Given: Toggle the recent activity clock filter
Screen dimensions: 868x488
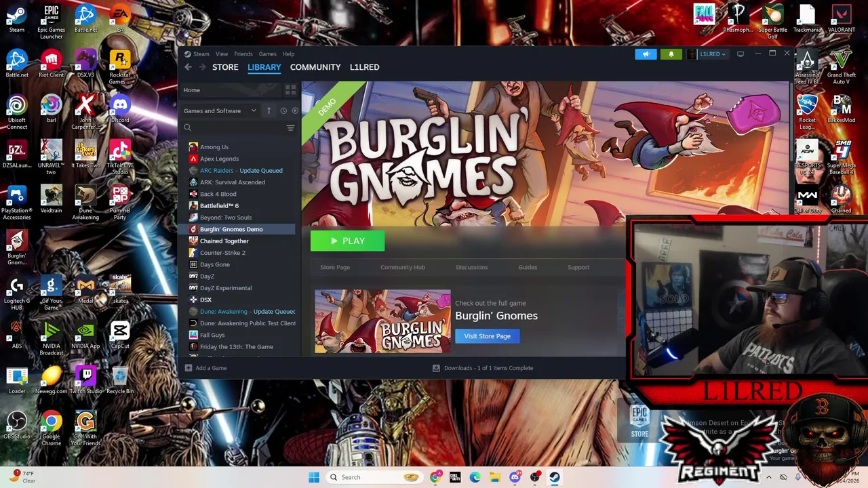Looking at the screenshot, I should [283, 110].
